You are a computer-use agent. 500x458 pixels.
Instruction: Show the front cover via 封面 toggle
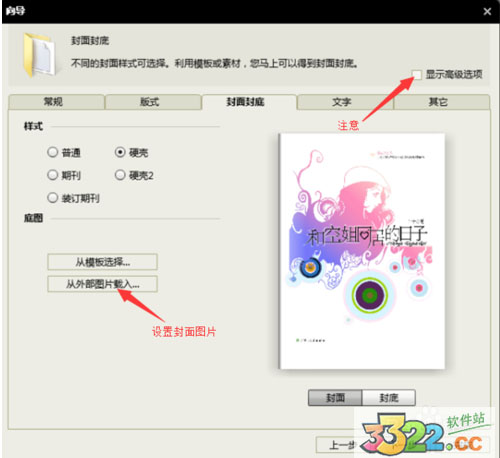tap(335, 398)
